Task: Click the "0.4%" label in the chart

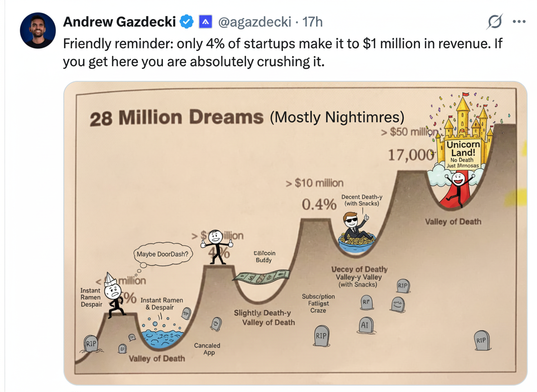Action: 319,205
